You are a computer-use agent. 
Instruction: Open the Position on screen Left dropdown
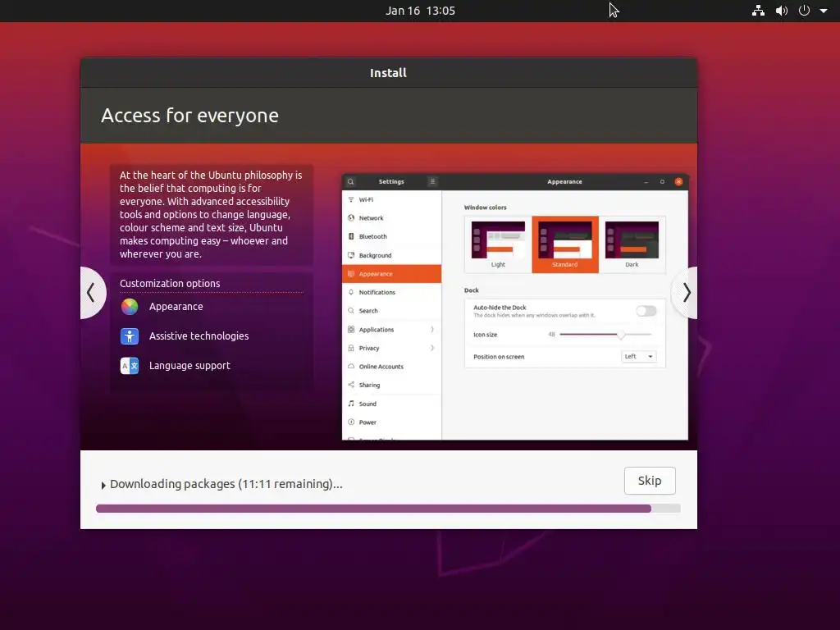(638, 356)
